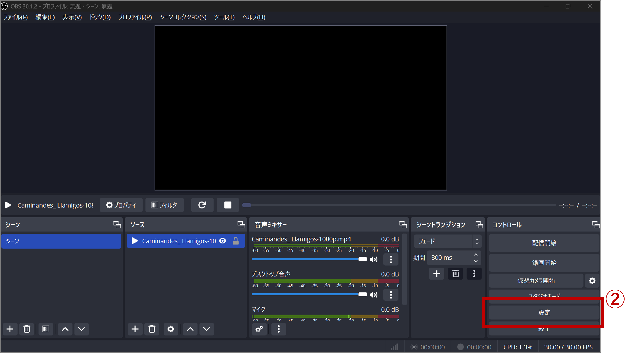
Task: Open the ヘルプ(H) menu
Action: click(254, 17)
